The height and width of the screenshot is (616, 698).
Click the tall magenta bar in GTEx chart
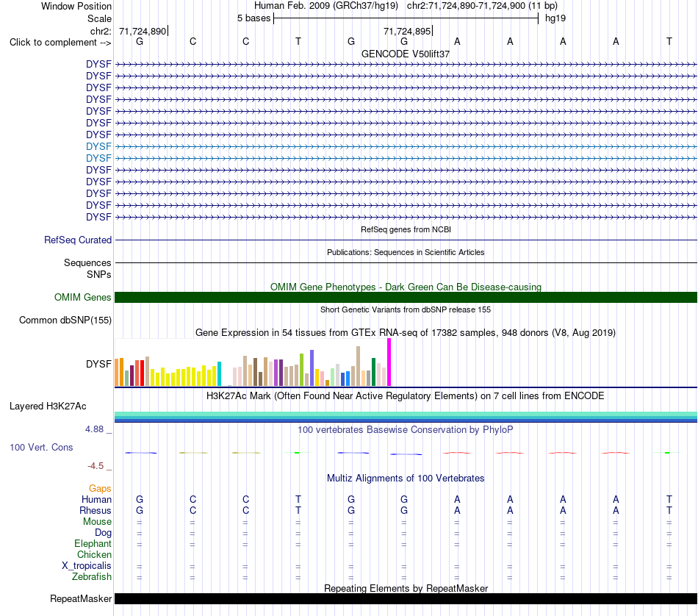pyautogui.click(x=389, y=362)
